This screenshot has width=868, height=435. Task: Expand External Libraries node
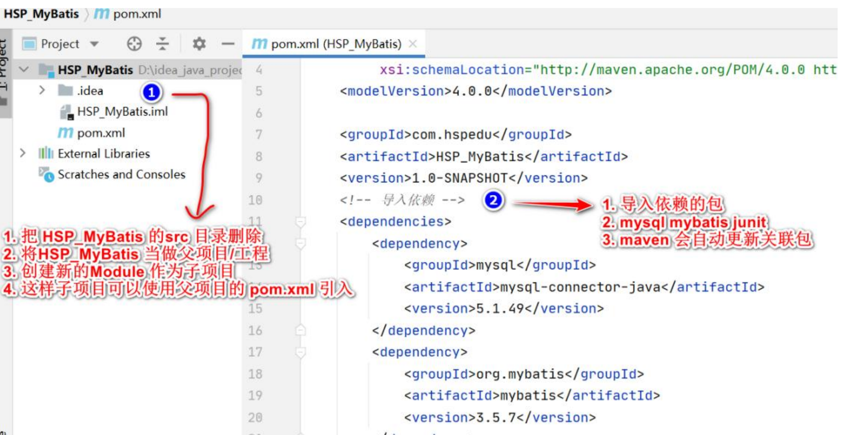[23, 153]
